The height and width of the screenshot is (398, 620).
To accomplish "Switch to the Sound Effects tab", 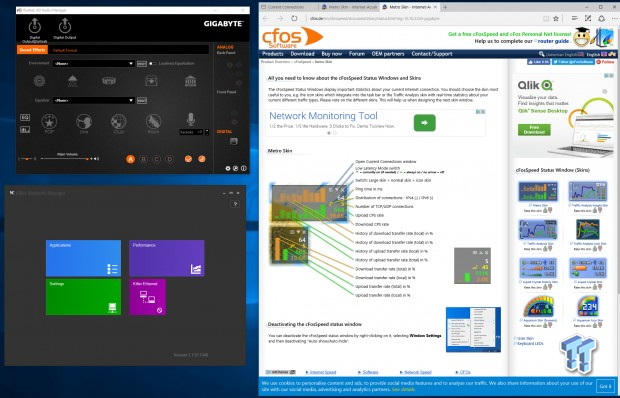I will pyautogui.click(x=32, y=50).
